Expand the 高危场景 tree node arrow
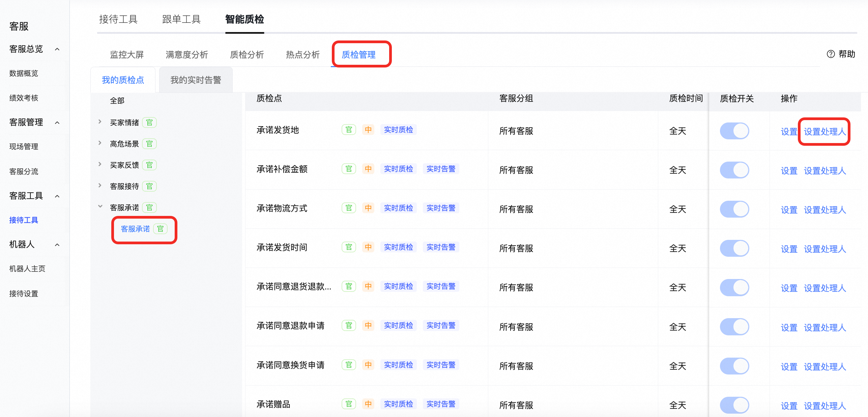This screenshot has width=868, height=417. pyautogui.click(x=100, y=143)
